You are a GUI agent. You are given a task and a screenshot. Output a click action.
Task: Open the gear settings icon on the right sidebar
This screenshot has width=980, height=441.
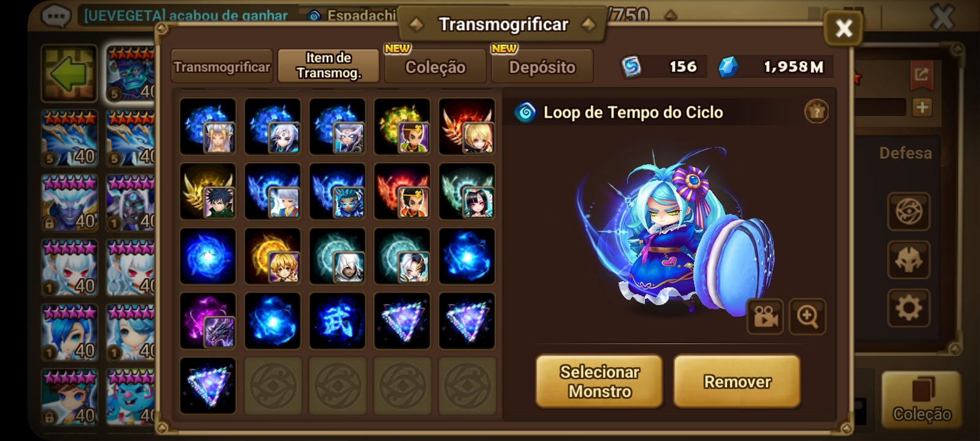click(909, 307)
